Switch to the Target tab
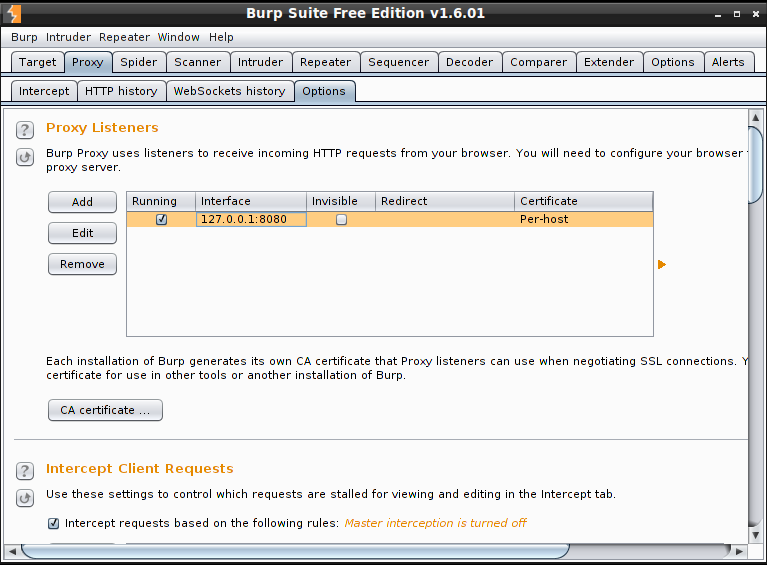 point(38,62)
